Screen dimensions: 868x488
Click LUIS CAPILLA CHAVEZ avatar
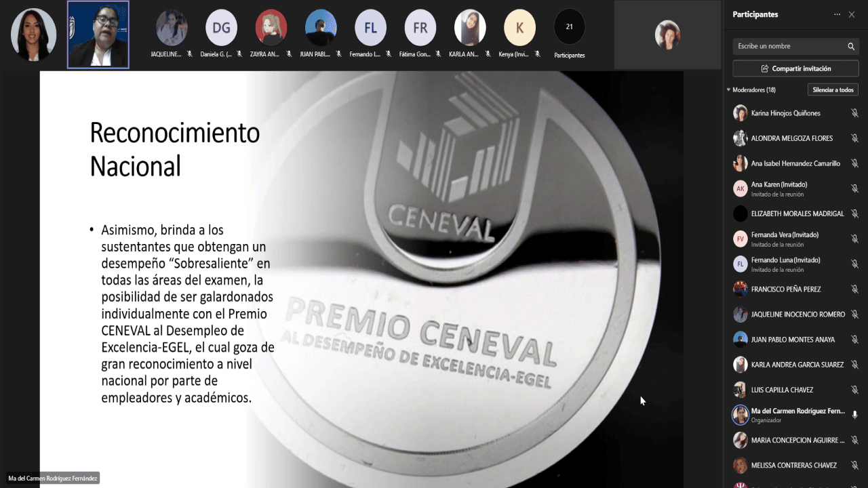tap(741, 390)
